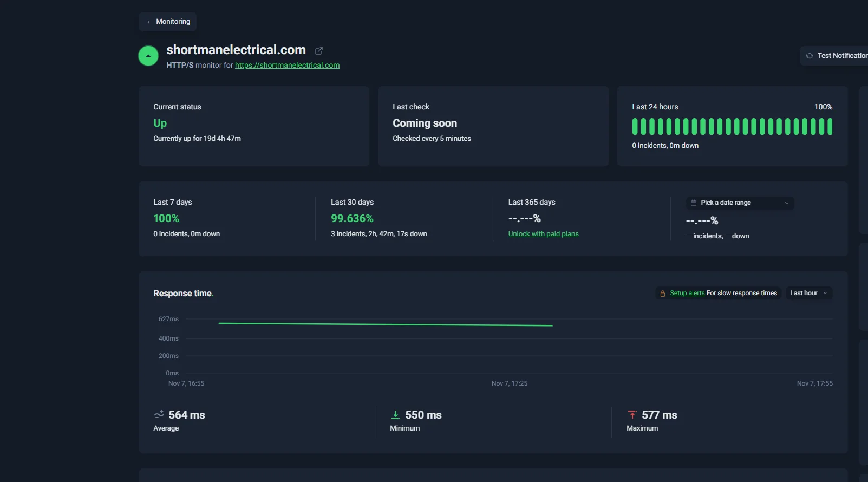Click '3 incidents, 2h, 42m, 17s down' text
This screenshot has width=868, height=482.
[379, 234]
